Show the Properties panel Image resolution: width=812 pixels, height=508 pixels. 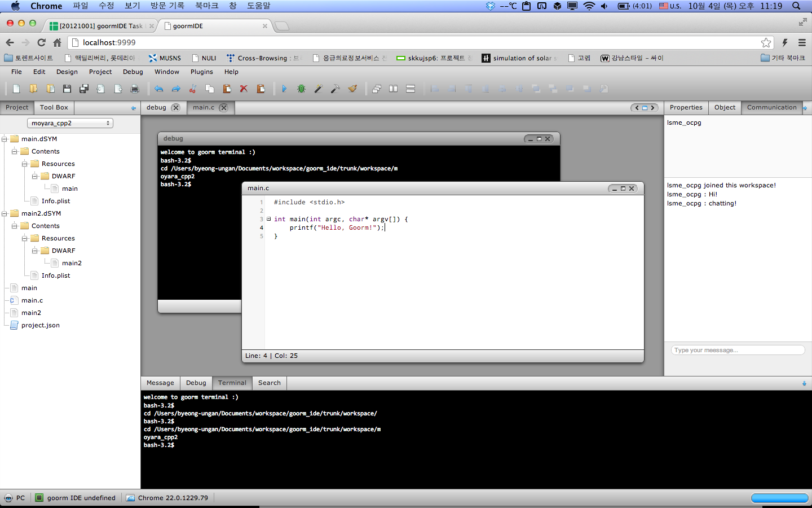[x=686, y=107]
